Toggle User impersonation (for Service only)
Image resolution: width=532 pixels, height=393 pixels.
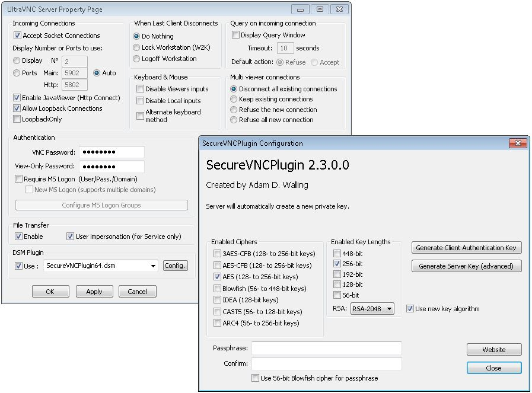70,237
